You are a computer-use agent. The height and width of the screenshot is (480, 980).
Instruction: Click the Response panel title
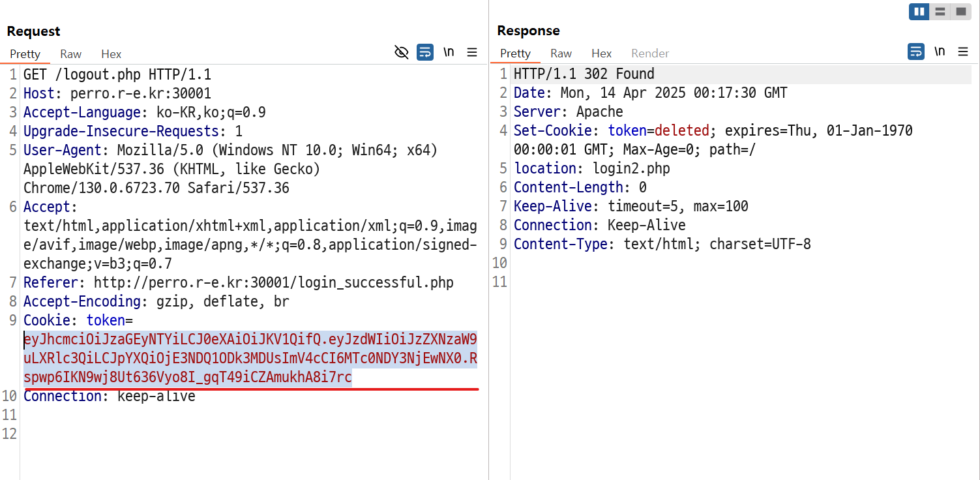click(x=528, y=31)
